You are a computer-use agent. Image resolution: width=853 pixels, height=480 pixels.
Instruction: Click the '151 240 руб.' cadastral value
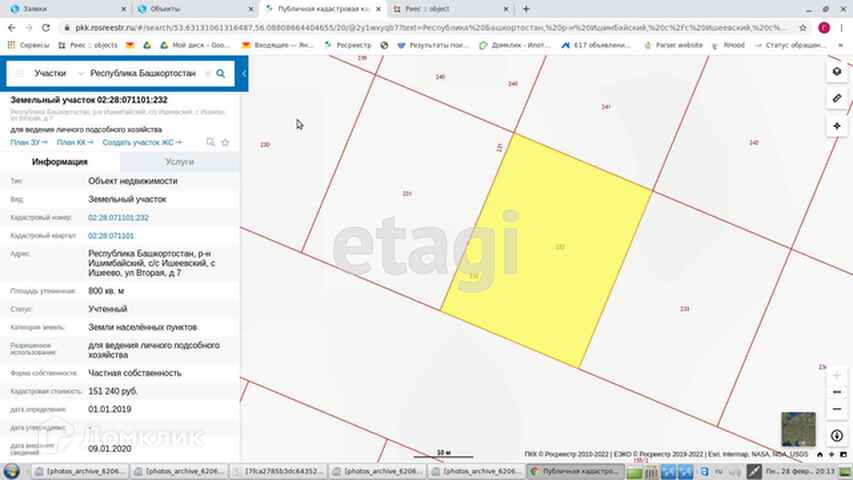coord(113,391)
